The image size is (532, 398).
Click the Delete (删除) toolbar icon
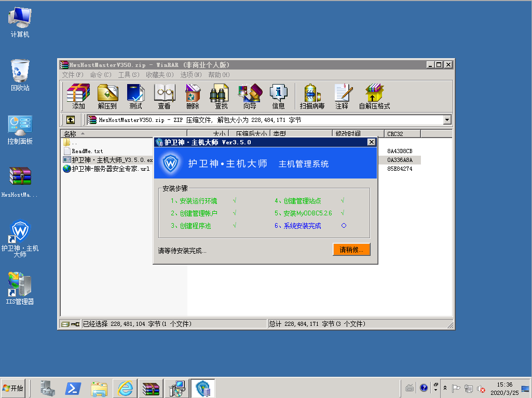[x=193, y=97]
